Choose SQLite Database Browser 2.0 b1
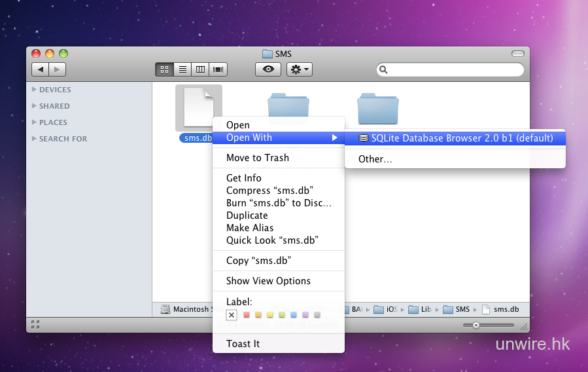 click(462, 138)
